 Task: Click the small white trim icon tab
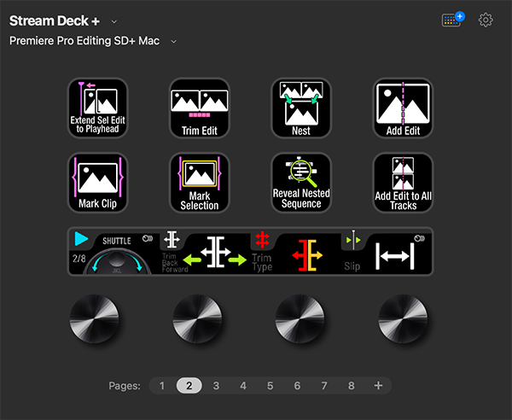click(x=172, y=240)
